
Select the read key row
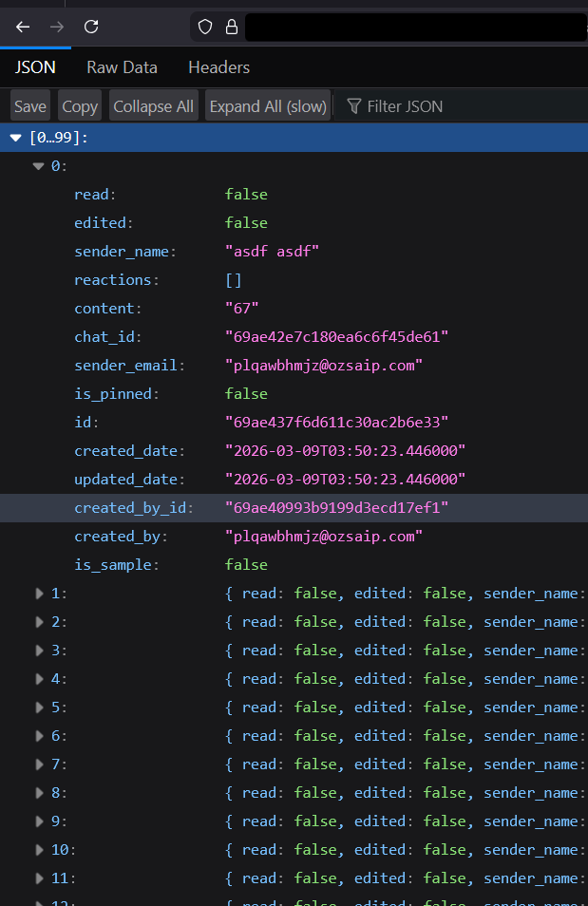[x=294, y=195]
